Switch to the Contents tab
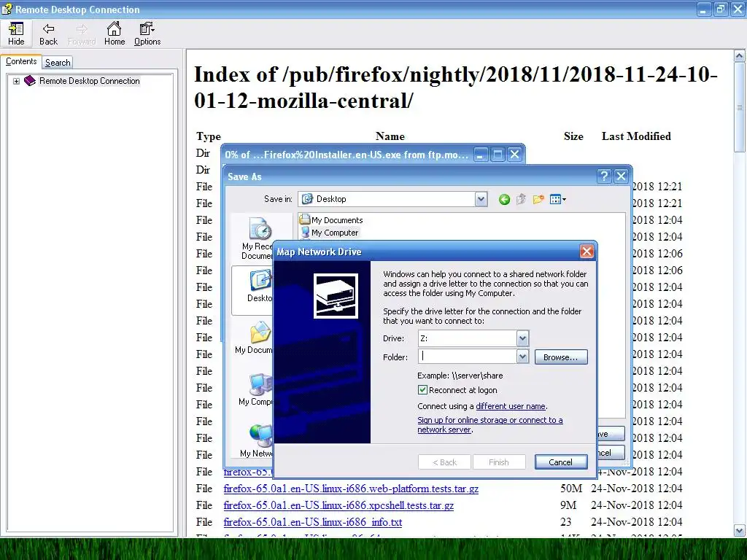747x560 pixels. click(21, 61)
